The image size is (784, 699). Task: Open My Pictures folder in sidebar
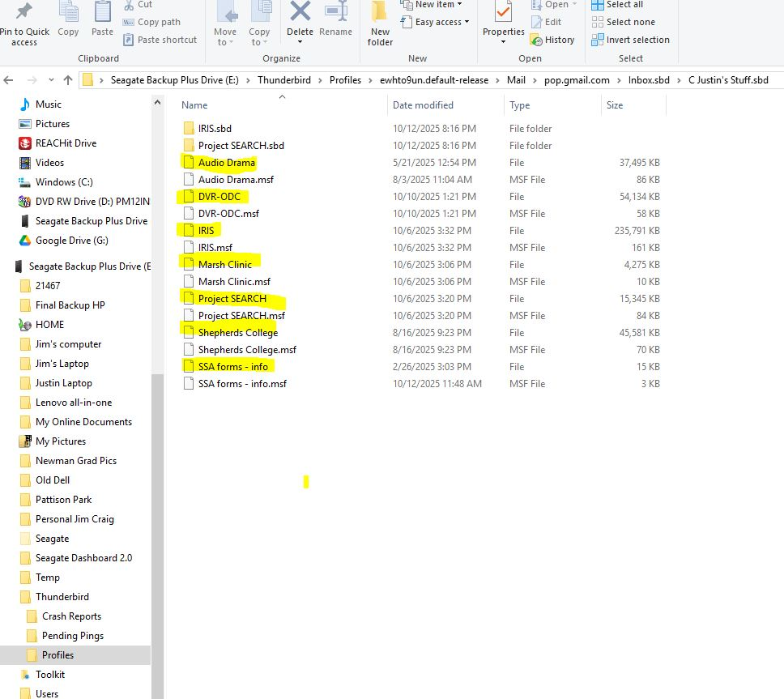tap(60, 441)
